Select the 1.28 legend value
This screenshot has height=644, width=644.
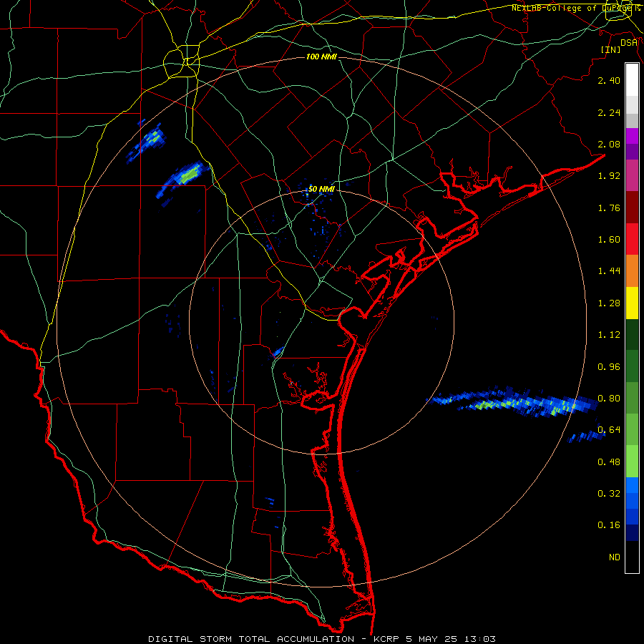609,303
